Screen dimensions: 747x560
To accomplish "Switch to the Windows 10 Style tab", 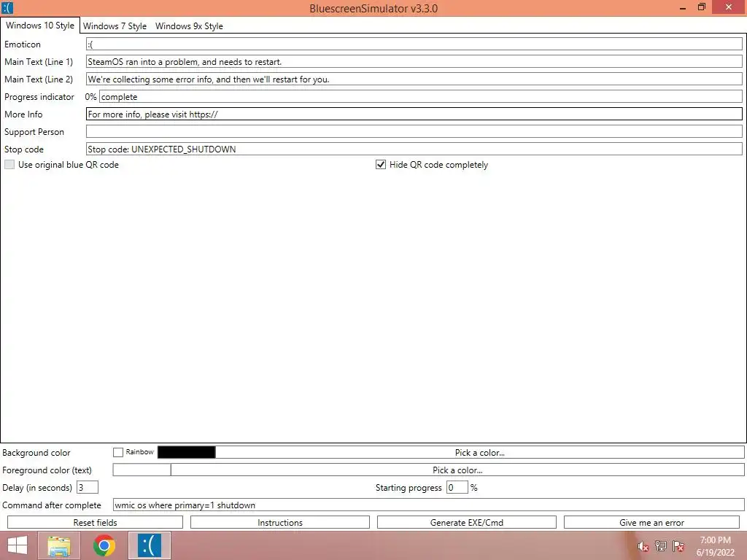I will (x=40, y=26).
